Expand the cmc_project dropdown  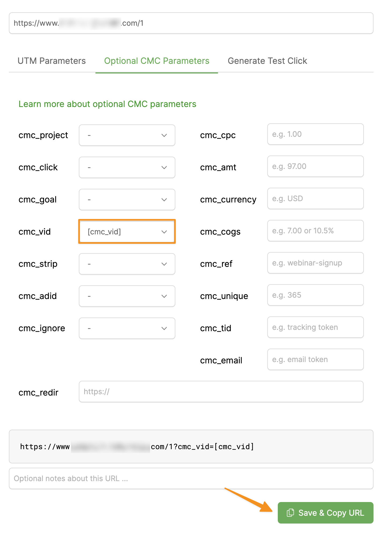(x=127, y=135)
